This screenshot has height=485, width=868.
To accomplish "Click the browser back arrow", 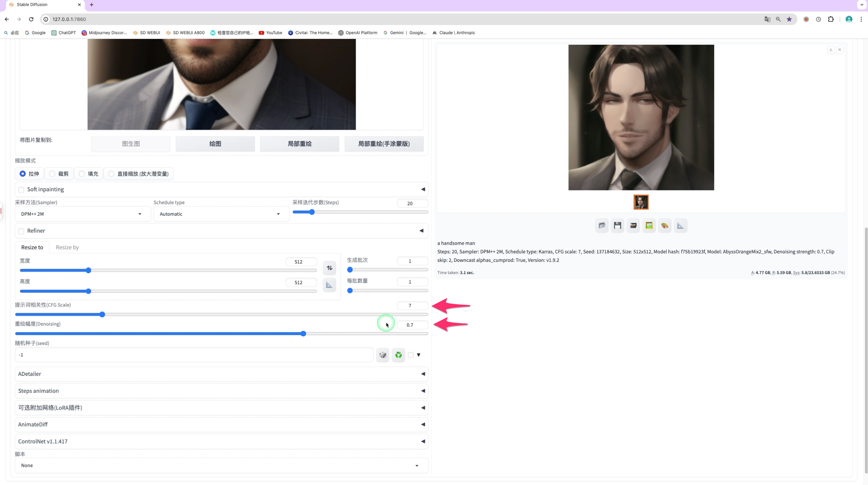I will coord(7,19).
